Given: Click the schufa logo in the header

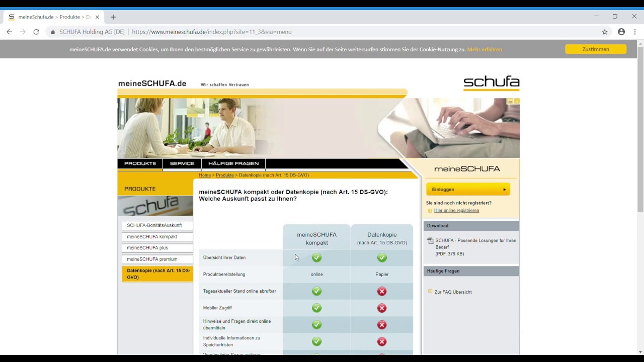Looking at the screenshot, I should coord(491,83).
